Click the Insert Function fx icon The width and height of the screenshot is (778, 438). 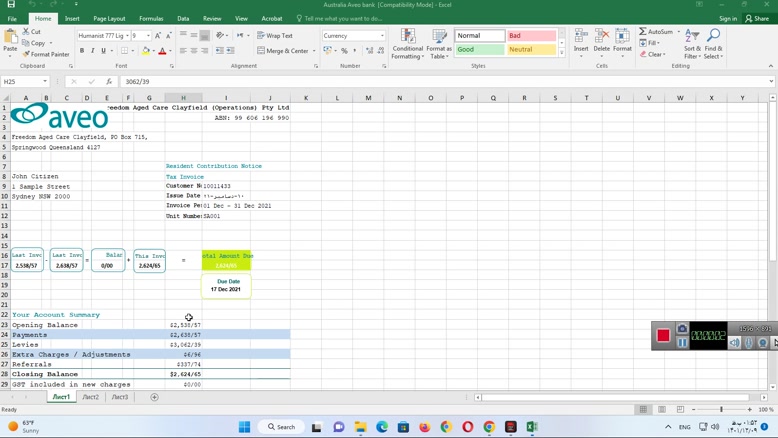click(109, 82)
